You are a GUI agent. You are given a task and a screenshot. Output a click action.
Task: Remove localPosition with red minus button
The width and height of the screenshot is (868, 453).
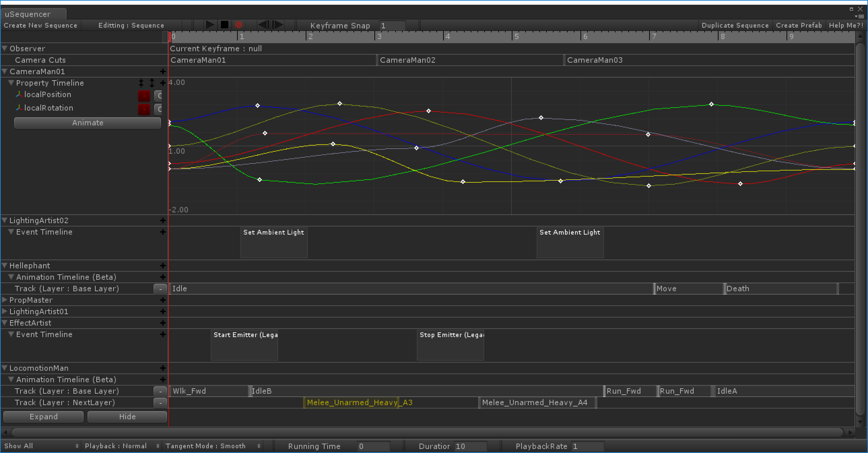[x=144, y=96]
